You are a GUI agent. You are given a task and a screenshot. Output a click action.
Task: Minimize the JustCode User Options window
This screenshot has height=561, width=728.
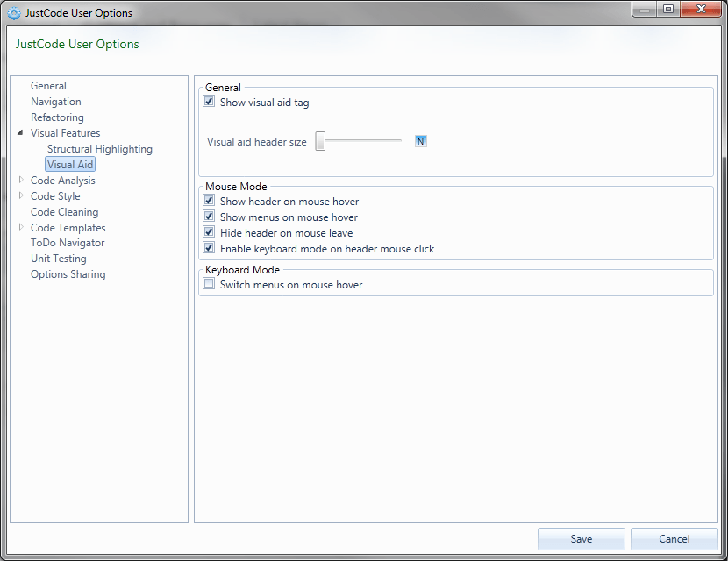pos(645,10)
